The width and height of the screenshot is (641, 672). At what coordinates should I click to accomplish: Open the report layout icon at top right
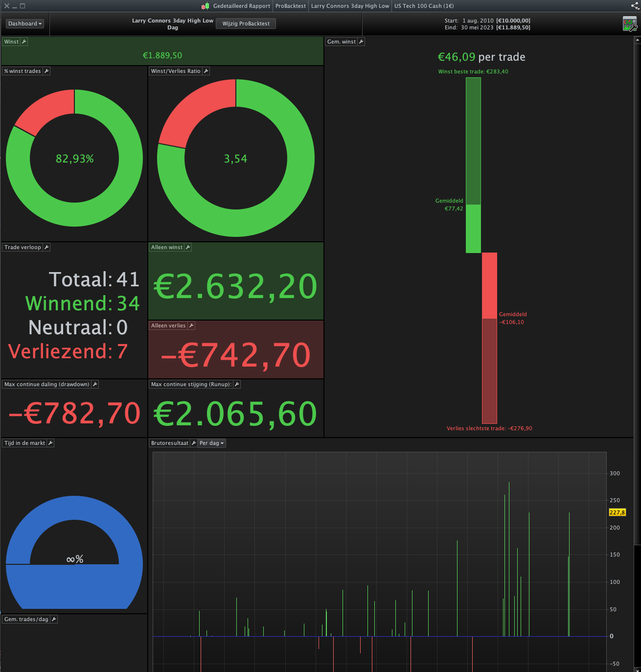pos(629,23)
